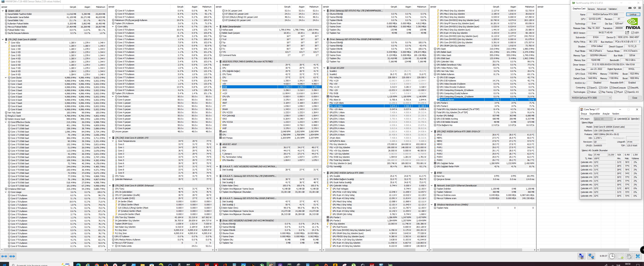Collapse Core VIDs tree node

[x=6, y=43]
